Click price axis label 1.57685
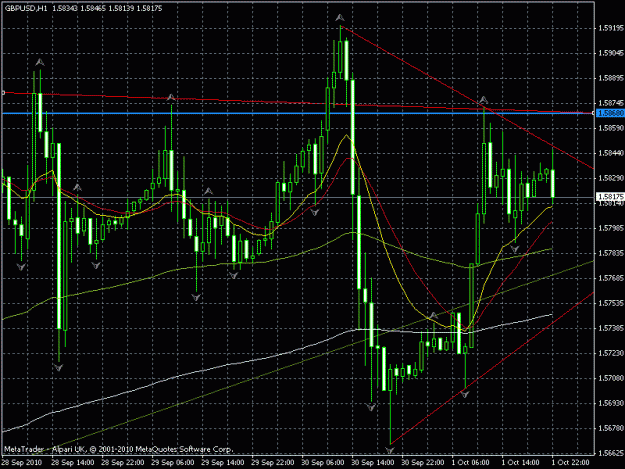The height and width of the screenshot is (469, 625). 610,278
